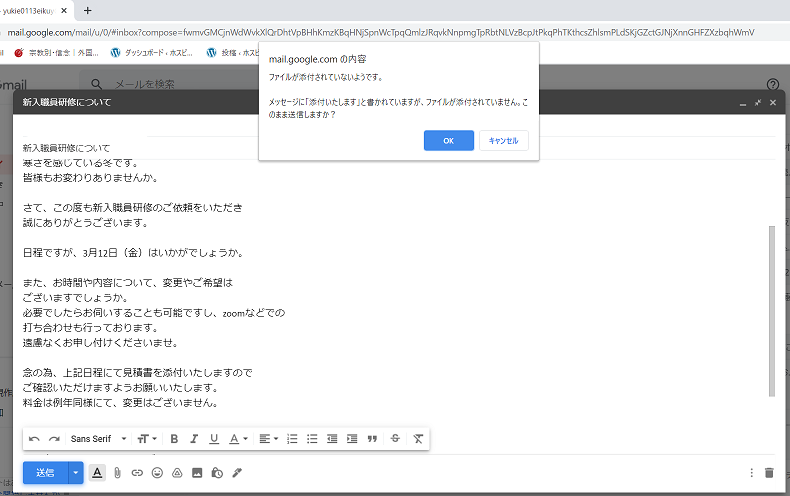Click the insert photo icon
The image size is (790, 496).
tap(197, 472)
